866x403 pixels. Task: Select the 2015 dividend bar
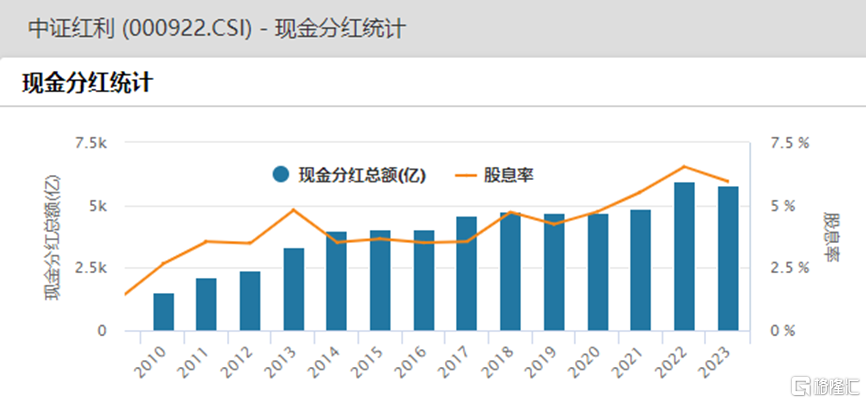coord(381,280)
